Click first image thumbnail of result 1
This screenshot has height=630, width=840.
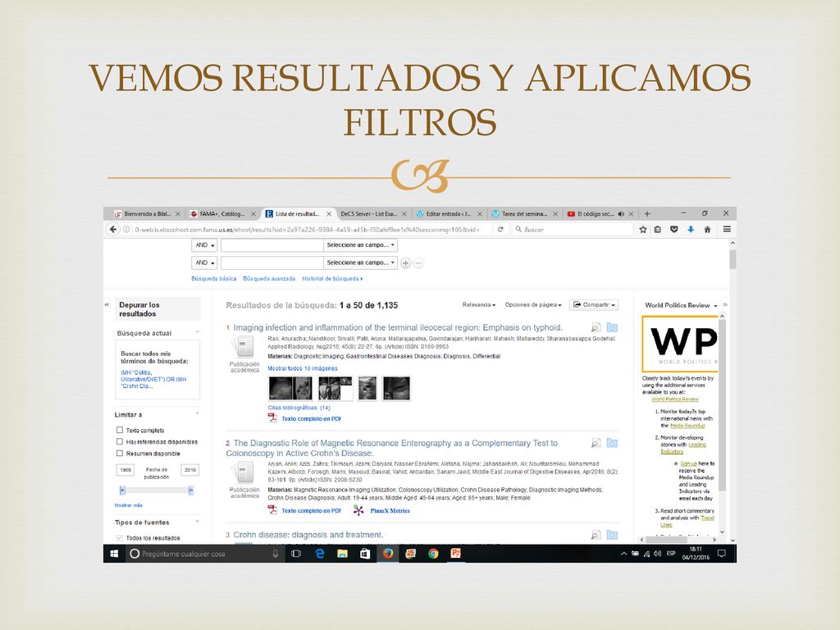coord(290,388)
